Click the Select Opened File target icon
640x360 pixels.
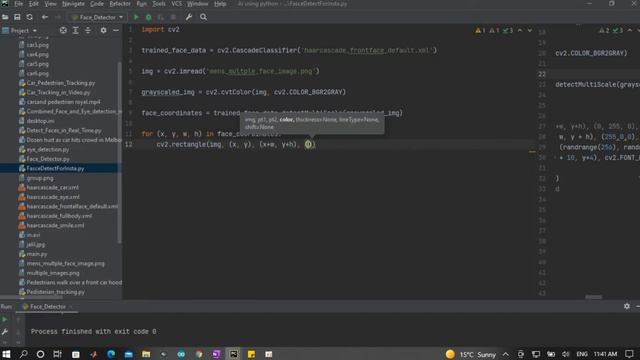click(x=63, y=31)
